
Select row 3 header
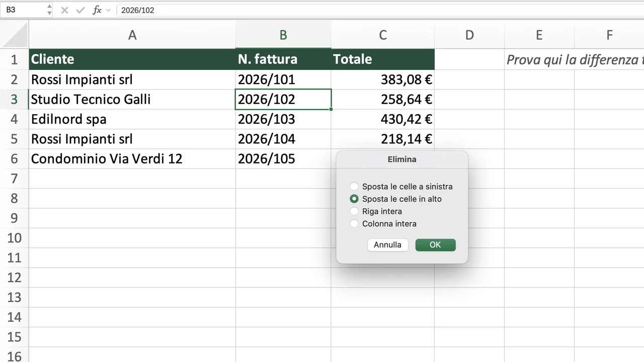[x=14, y=99]
